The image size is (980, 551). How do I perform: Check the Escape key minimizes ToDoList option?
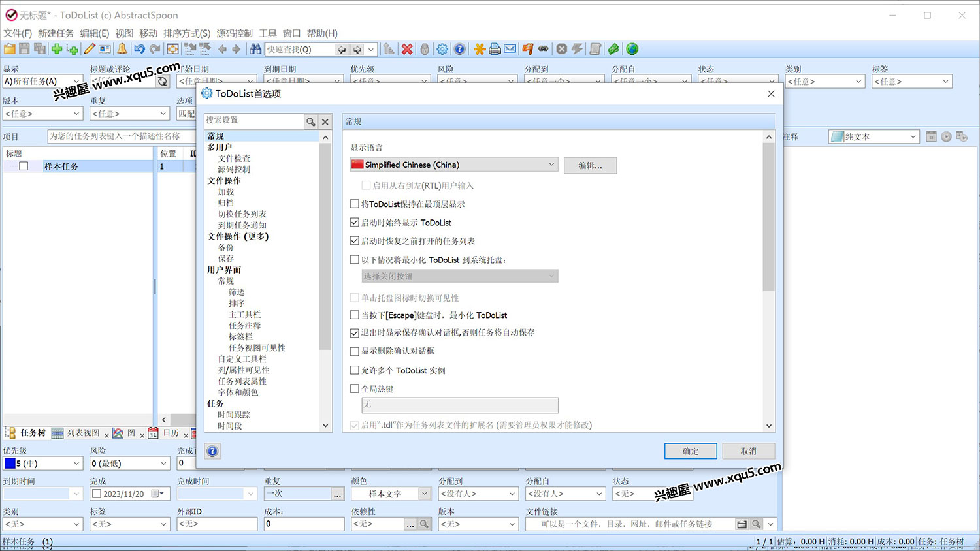pos(355,315)
